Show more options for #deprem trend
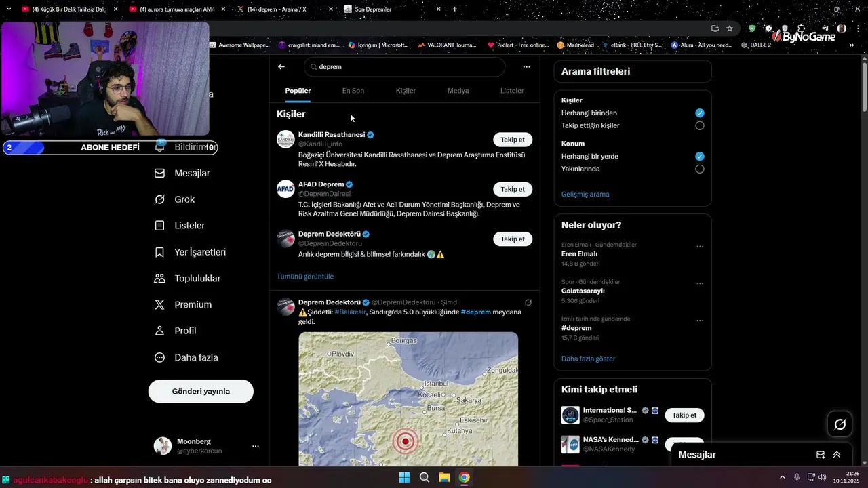This screenshot has width=868, height=488. point(700,321)
